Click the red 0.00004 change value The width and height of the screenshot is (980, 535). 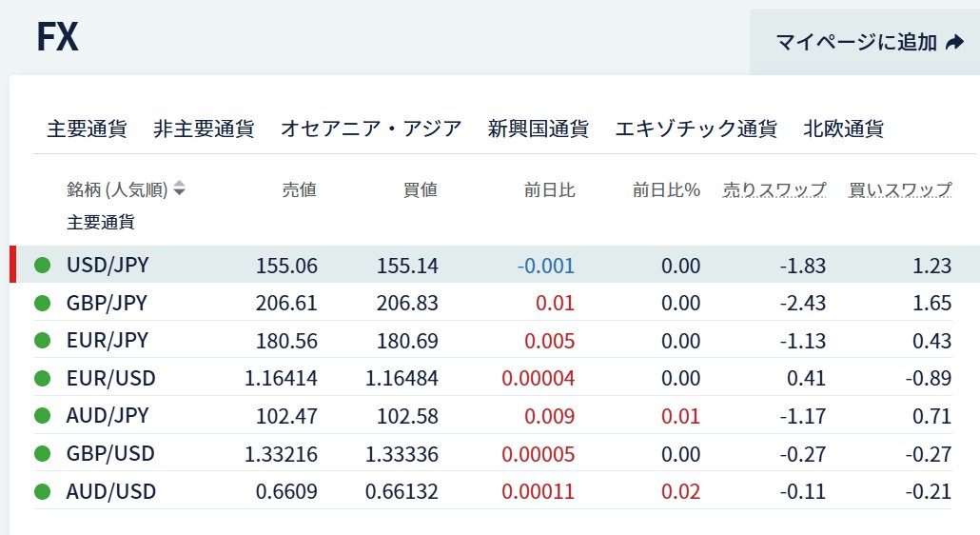(539, 379)
